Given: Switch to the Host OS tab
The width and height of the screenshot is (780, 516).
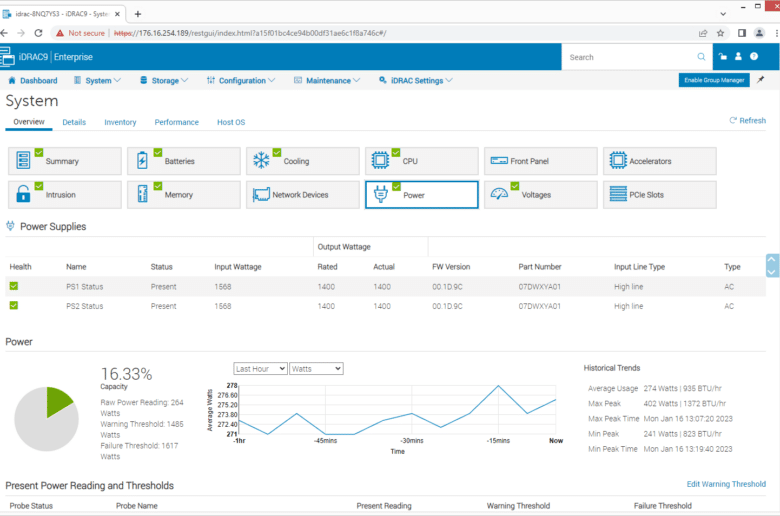Looking at the screenshot, I should (231, 122).
